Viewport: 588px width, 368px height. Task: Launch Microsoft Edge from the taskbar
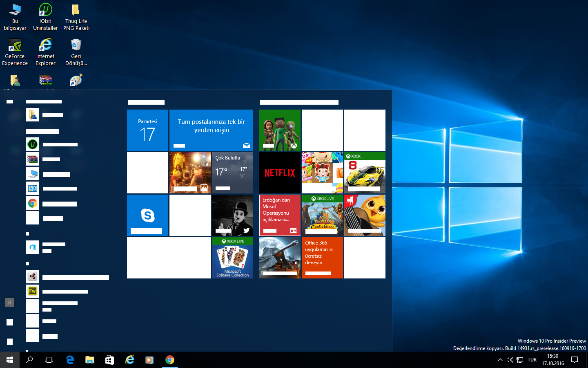point(70,360)
